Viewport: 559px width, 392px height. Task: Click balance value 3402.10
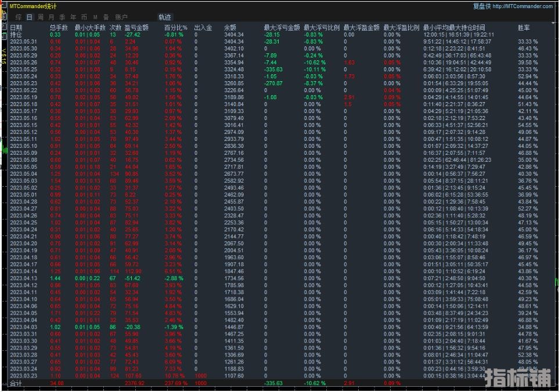pyautogui.click(x=235, y=49)
